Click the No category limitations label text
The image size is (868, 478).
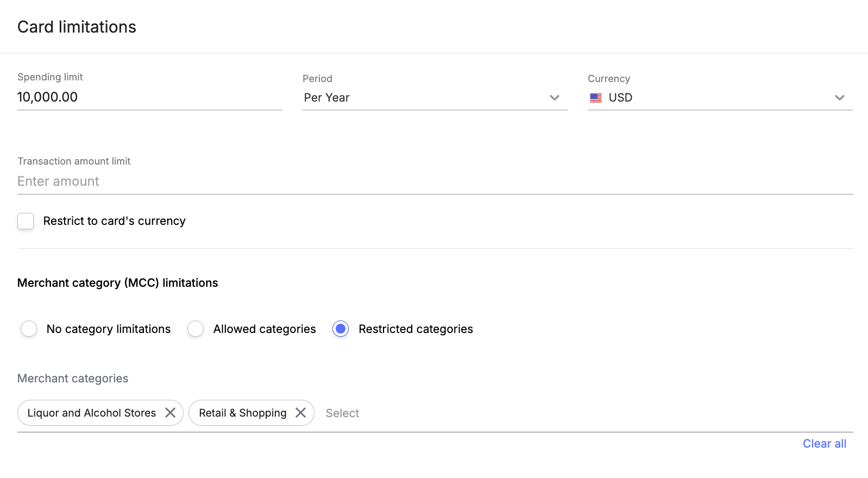(109, 329)
